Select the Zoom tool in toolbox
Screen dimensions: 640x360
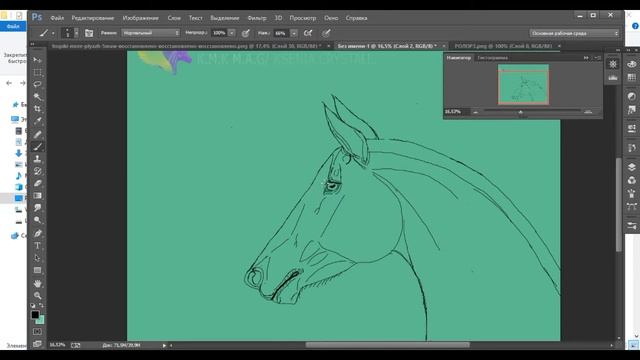click(37, 295)
